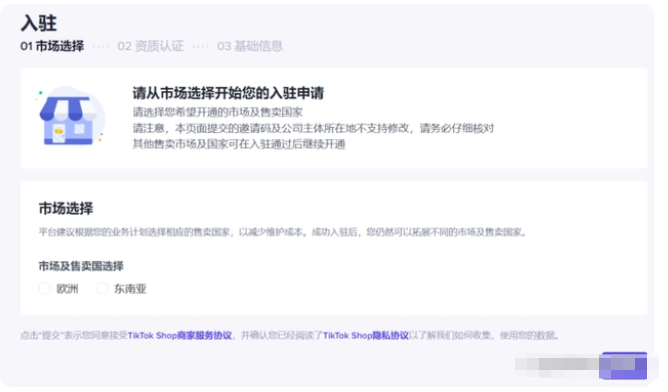Viewport: 668px width, 392px height.
Task: Click the storefront shop illustration icon
Action: click(x=70, y=116)
